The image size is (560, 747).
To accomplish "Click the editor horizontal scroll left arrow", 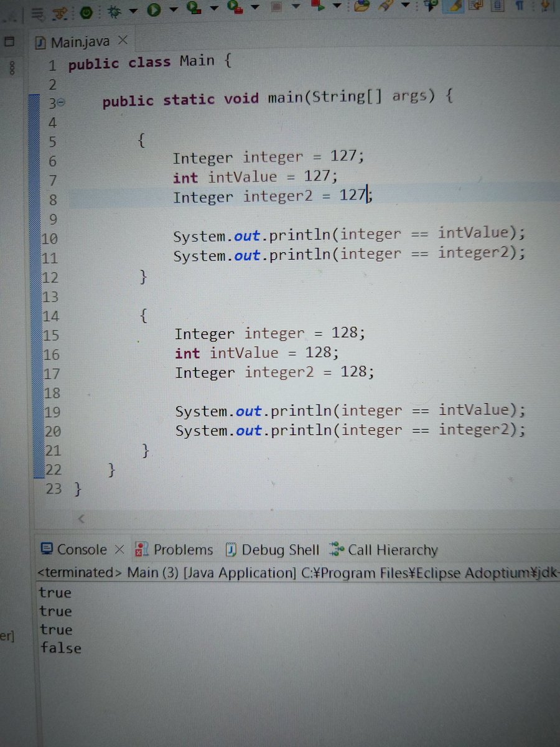I will click(82, 518).
